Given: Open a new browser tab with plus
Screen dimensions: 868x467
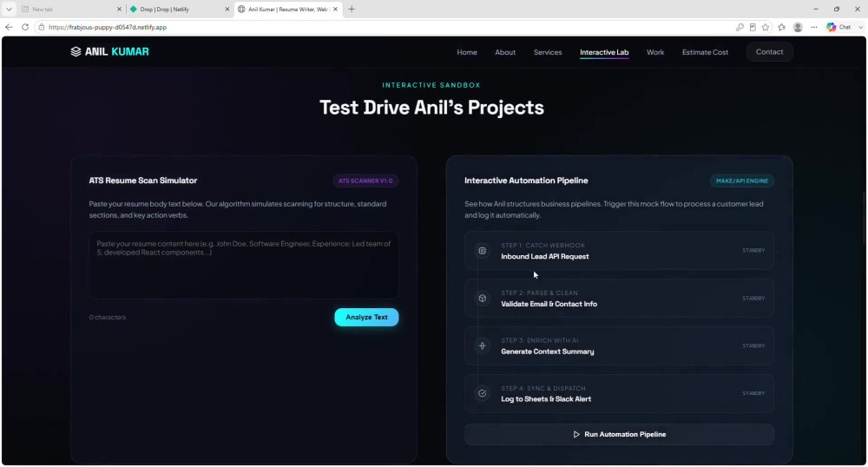Looking at the screenshot, I should point(352,9).
